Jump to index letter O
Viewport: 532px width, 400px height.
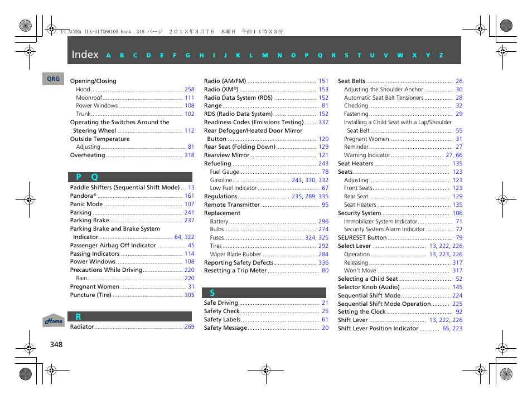[293, 55]
